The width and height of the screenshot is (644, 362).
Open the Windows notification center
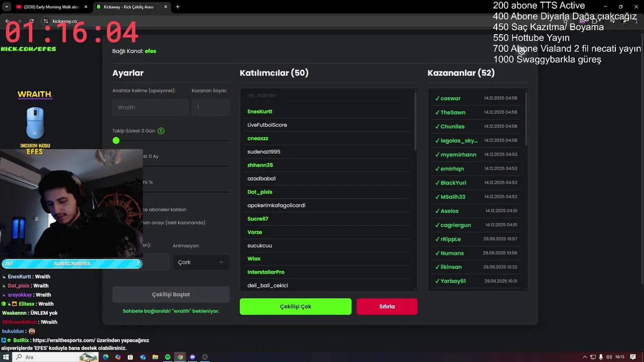tap(633, 357)
